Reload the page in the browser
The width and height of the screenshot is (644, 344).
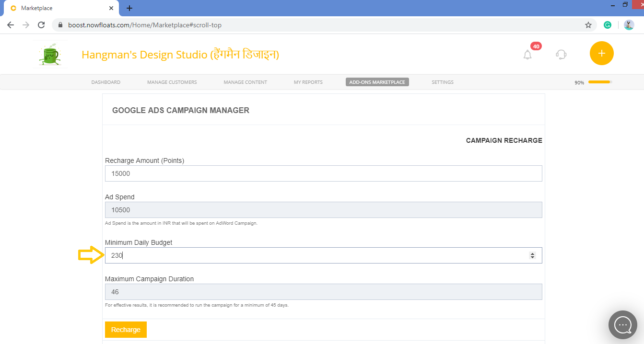41,25
